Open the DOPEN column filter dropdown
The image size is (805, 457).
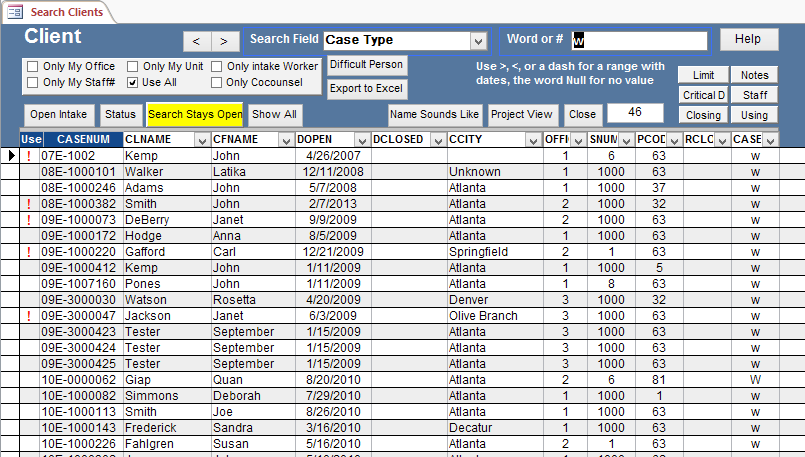(x=360, y=140)
